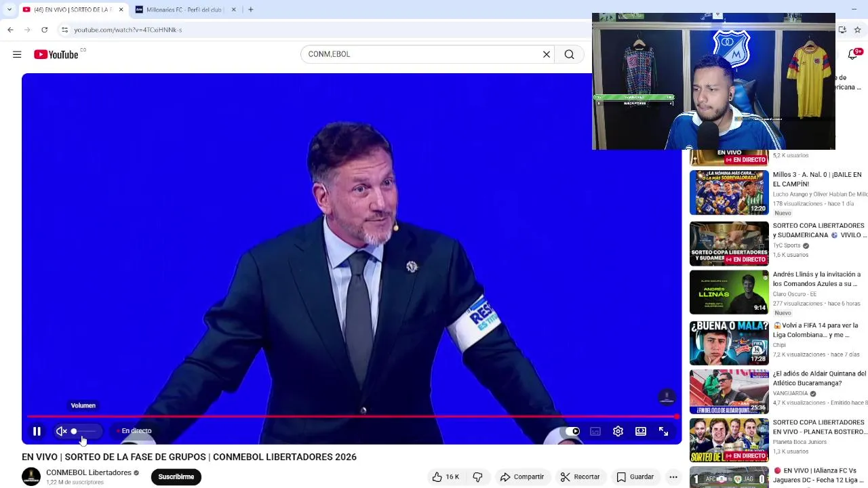
Task: Go to YouTube home via logo
Action: point(56,54)
